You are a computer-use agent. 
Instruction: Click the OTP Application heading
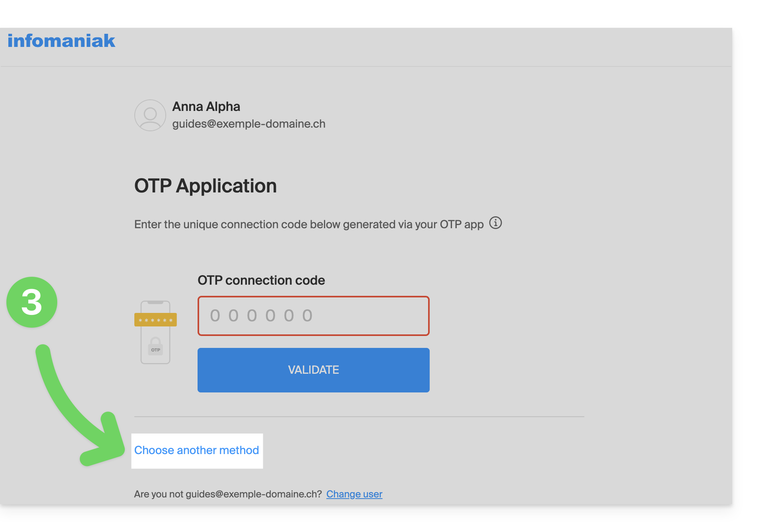coord(206,186)
